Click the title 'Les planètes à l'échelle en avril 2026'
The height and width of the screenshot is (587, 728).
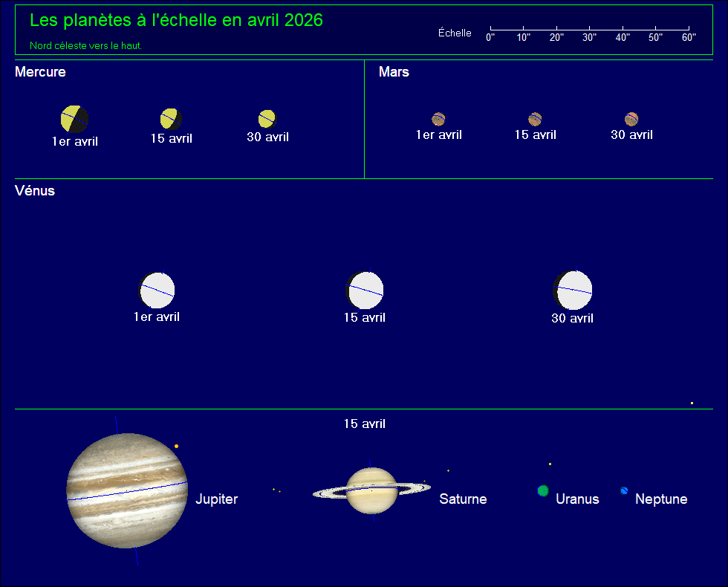click(x=176, y=20)
